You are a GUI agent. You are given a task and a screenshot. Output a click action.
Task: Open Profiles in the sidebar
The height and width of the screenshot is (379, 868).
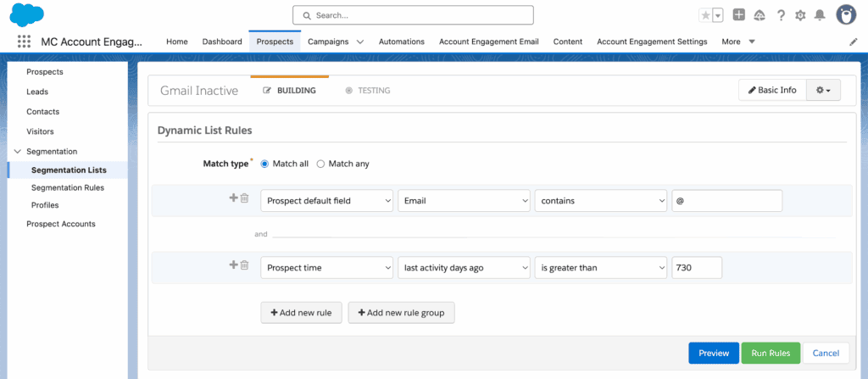[x=45, y=205]
